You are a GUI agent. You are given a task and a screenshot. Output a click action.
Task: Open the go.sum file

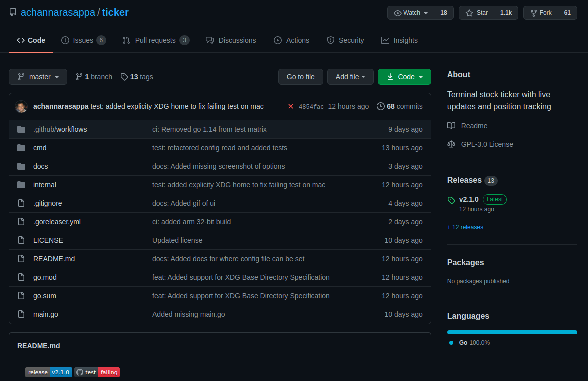45,296
